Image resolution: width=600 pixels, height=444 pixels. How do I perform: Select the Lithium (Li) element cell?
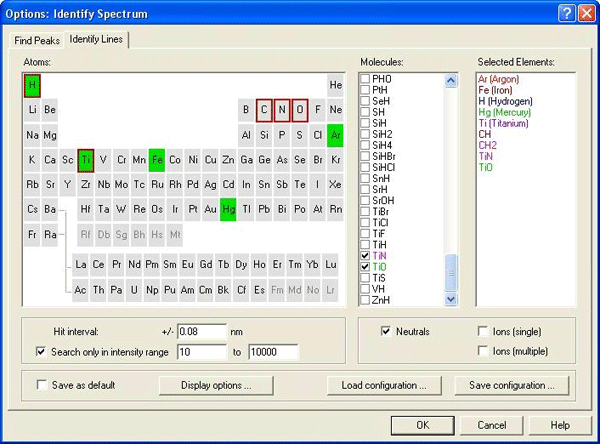32,110
